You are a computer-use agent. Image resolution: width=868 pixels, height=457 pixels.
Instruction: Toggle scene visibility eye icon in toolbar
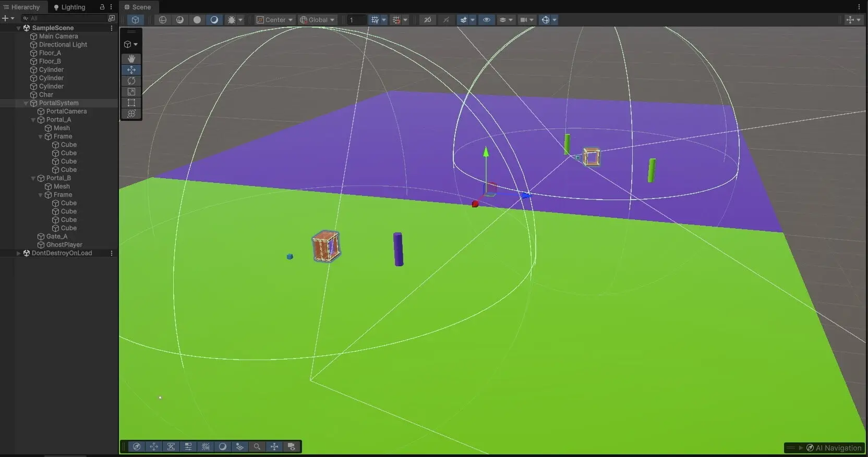click(487, 20)
